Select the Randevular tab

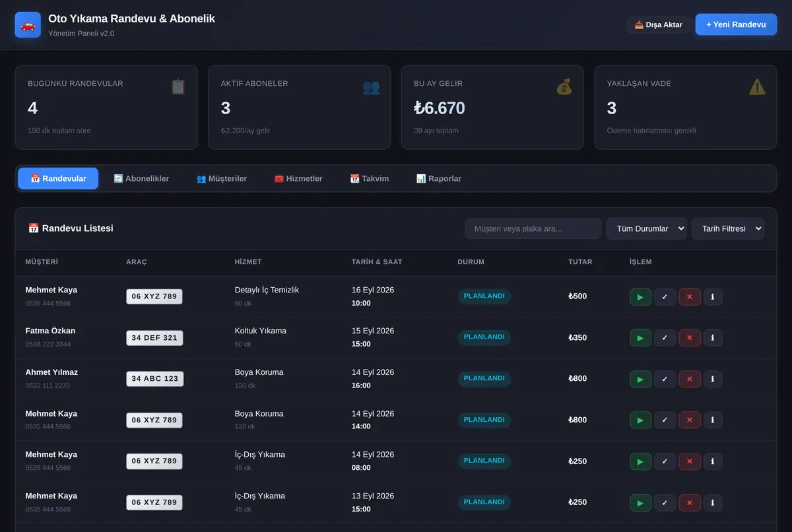point(58,179)
